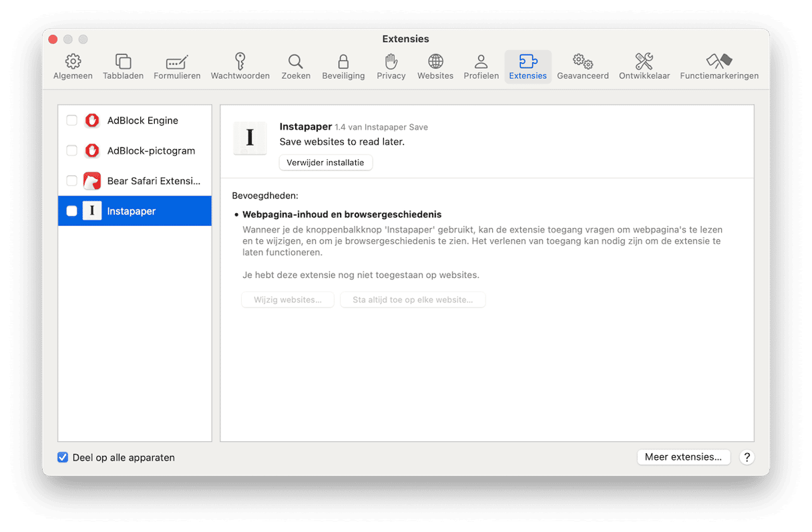Viewport: 812px width, 532px height.
Task: Open the Beveiliging lock pane
Action: coord(343,67)
